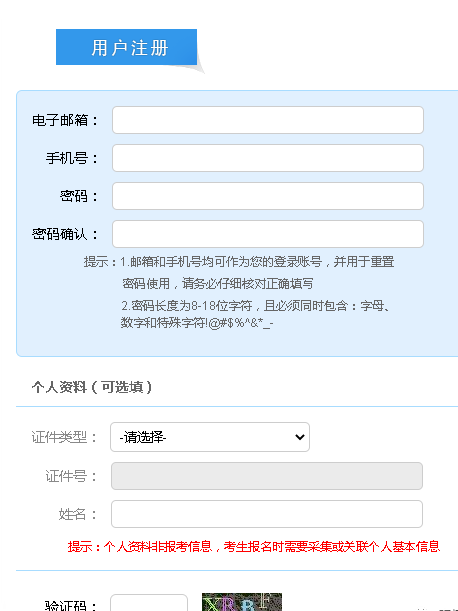Screen dimensions: 458x611
Task: Click the greyed-out 证件号 field
Action: 267,476
